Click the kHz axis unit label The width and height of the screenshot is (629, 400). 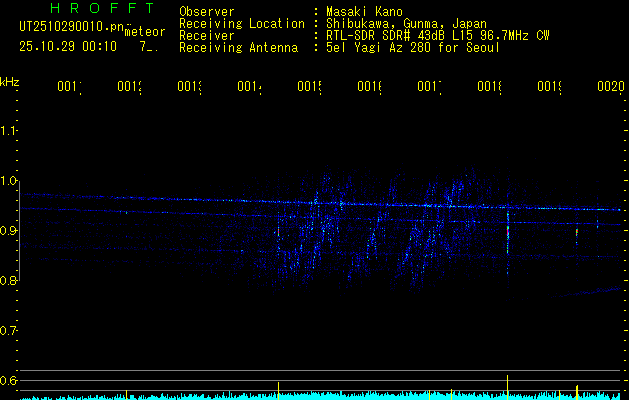click(10, 81)
